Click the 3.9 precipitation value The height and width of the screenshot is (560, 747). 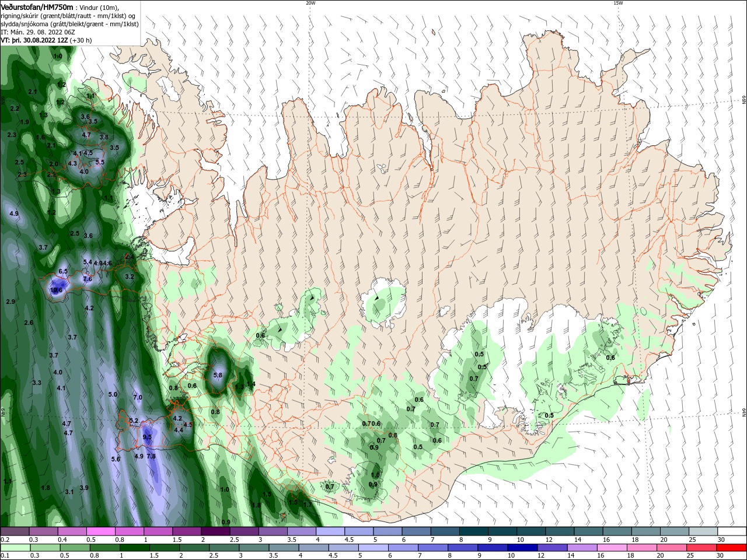point(84,488)
